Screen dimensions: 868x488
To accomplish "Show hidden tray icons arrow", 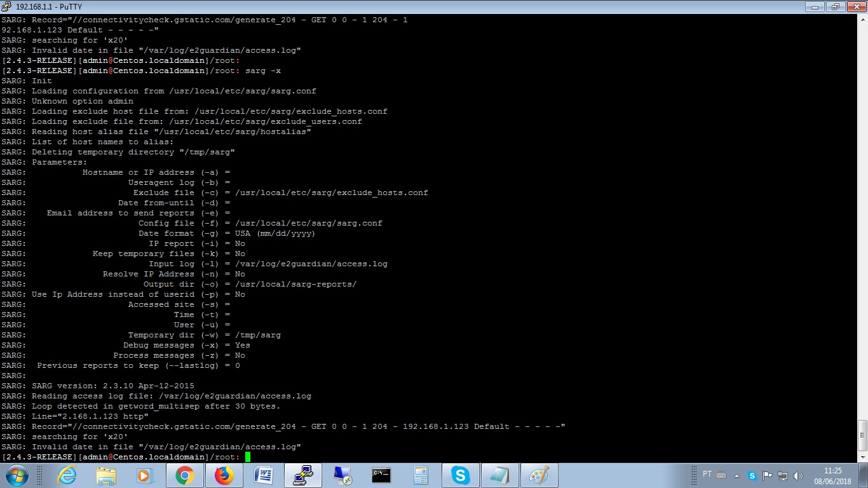I will tap(737, 475).
